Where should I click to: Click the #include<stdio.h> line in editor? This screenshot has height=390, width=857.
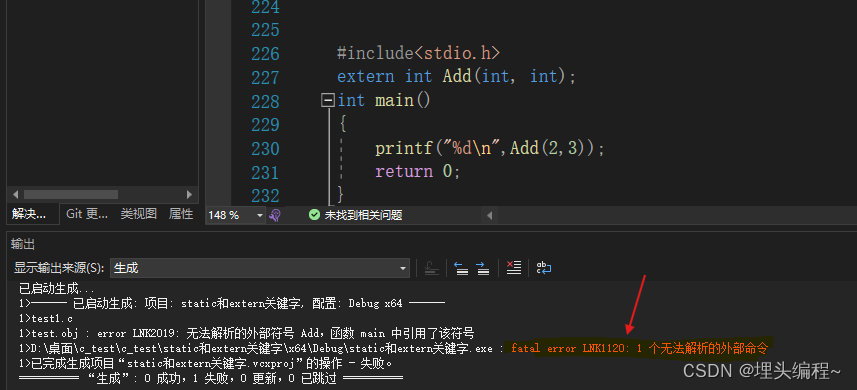(x=418, y=53)
